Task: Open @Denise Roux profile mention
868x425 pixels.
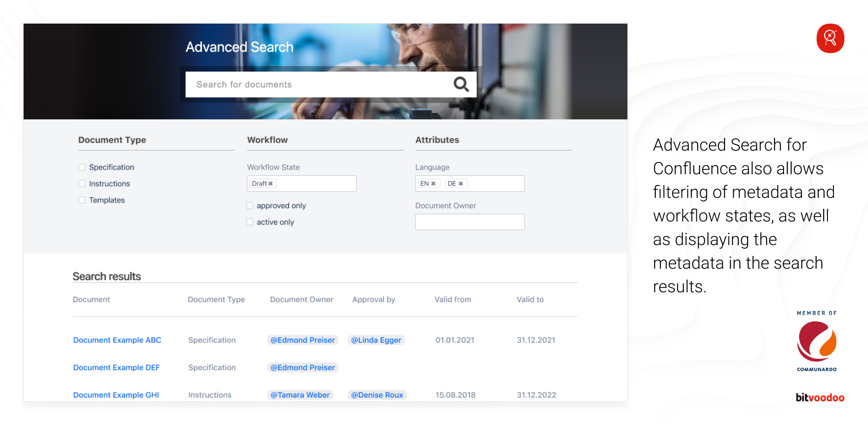Action: [377, 395]
